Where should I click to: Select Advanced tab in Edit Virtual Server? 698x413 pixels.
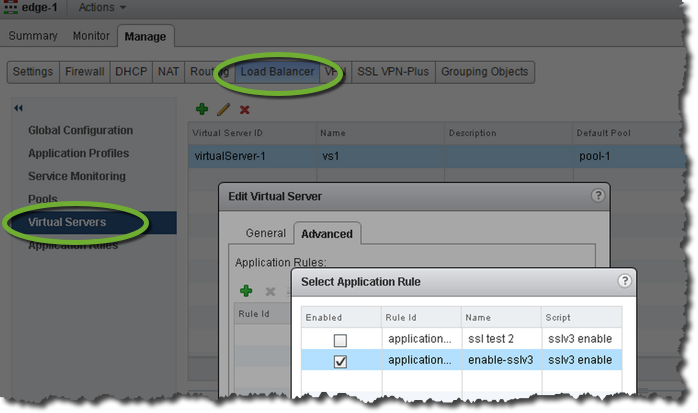click(x=327, y=234)
